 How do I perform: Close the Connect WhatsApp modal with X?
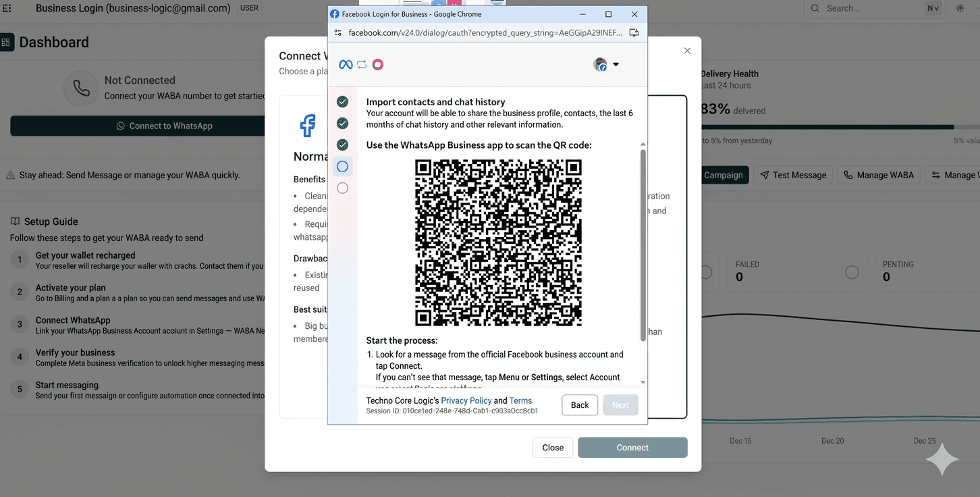click(687, 51)
